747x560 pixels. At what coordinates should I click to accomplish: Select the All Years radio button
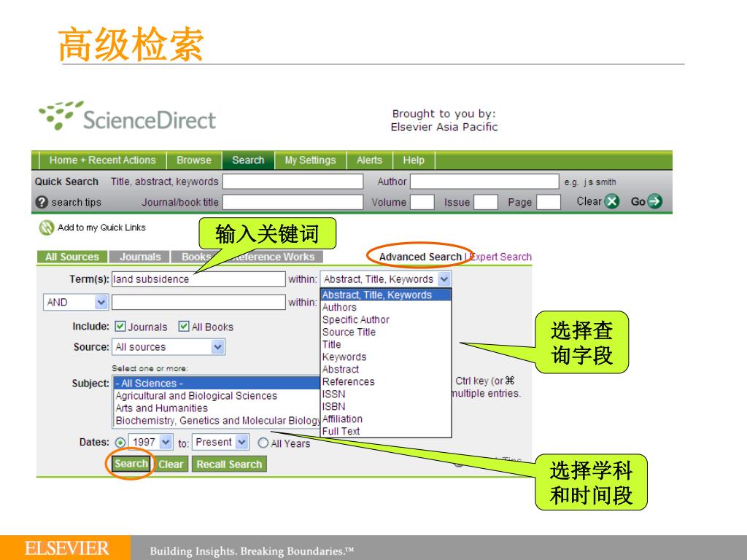point(263,443)
